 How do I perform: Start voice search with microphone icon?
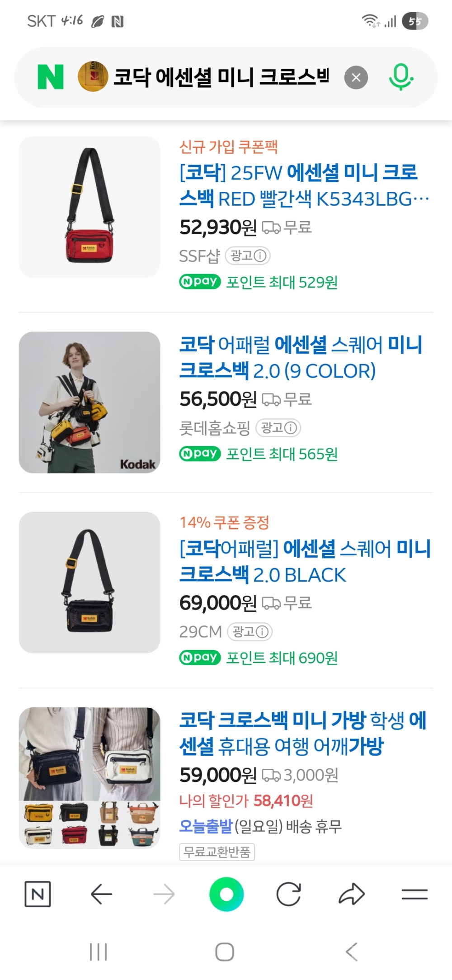click(400, 77)
